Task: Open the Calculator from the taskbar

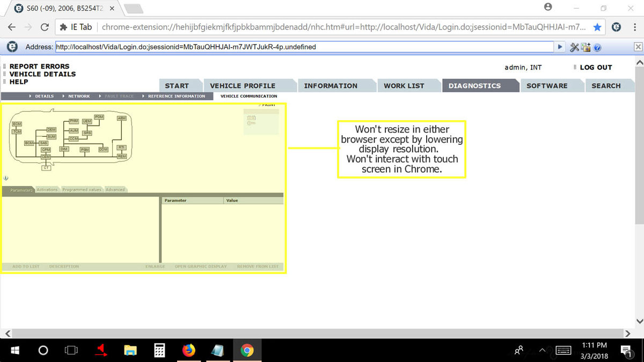Action: [x=159, y=351]
